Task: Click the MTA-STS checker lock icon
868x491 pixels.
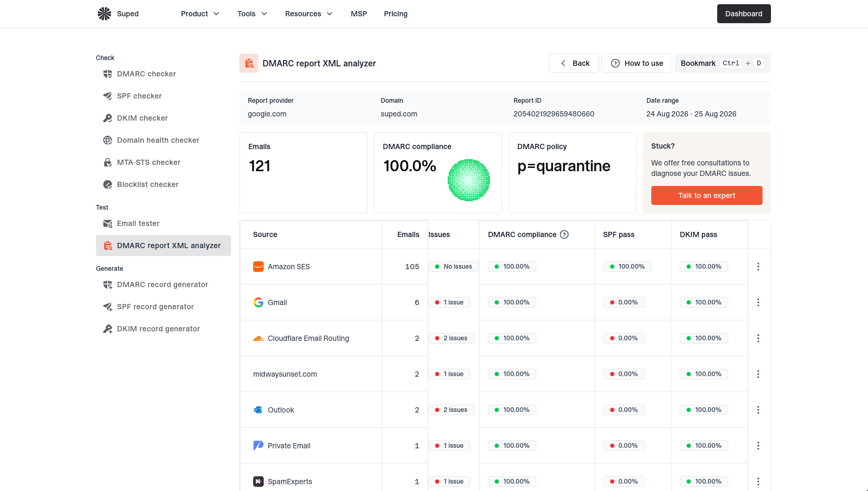Action: tap(108, 162)
